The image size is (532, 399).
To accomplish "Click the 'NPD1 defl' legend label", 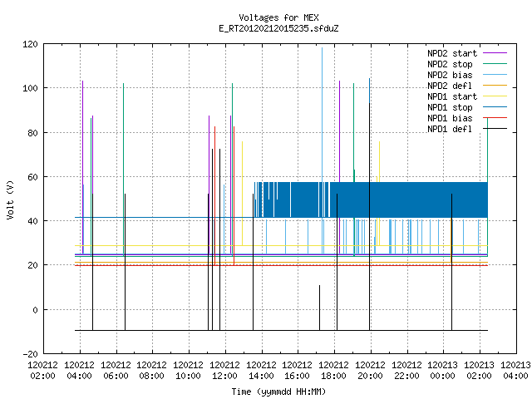I will click(x=450, y=130).
